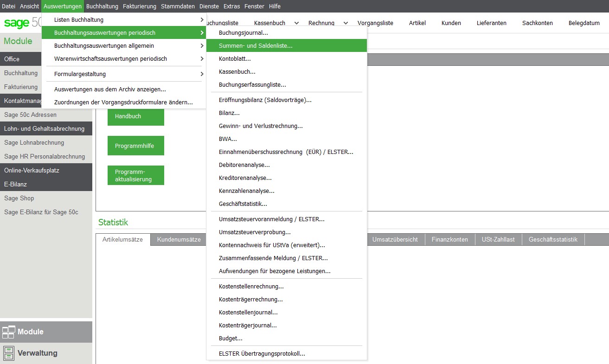Choose Buchungserfassungsliste entry
609x364 pixels.
(287, 85)
